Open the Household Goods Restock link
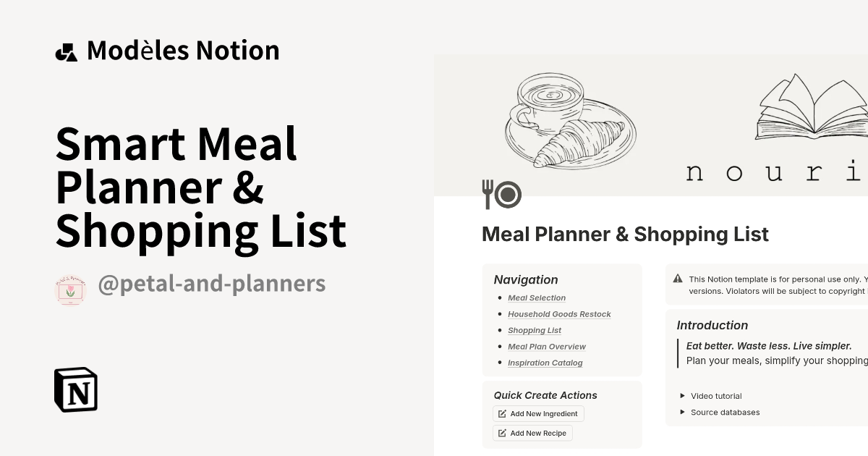868x456 pixels. pos(559,314)
